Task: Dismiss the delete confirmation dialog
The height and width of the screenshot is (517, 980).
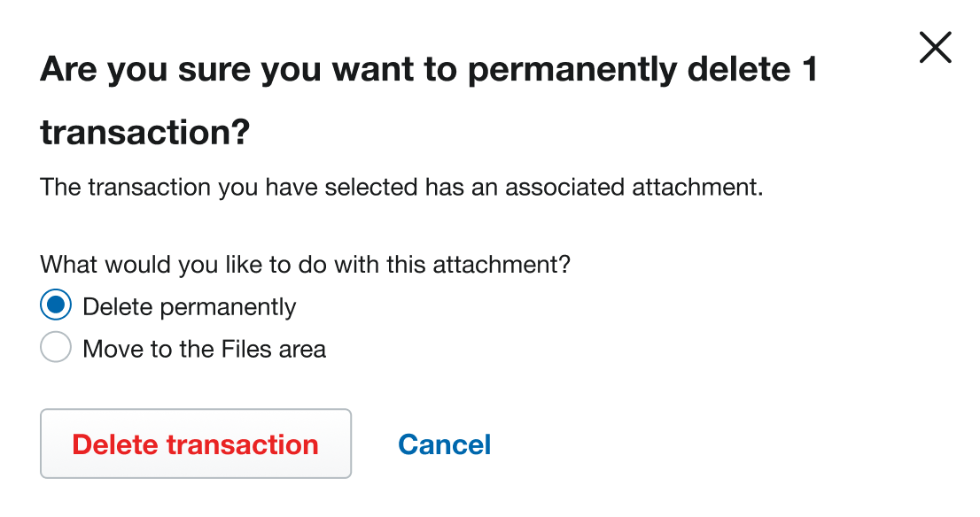Action: 935,48
